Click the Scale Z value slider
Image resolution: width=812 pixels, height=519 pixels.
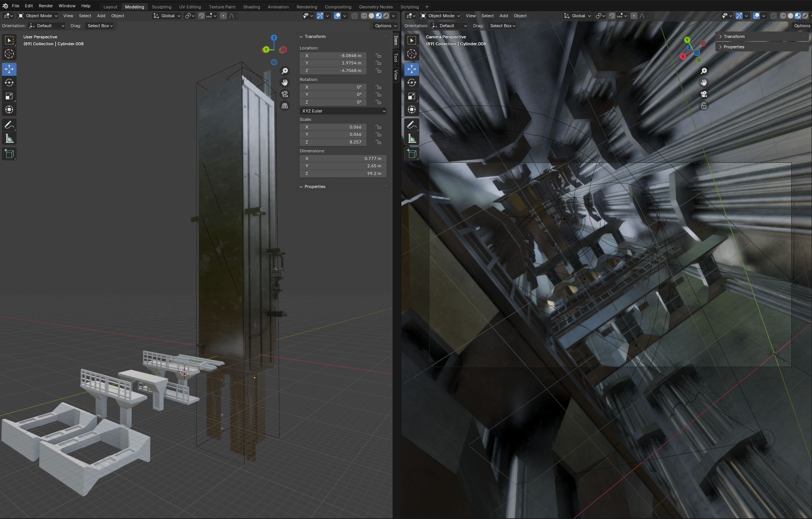tap(333, 142)
